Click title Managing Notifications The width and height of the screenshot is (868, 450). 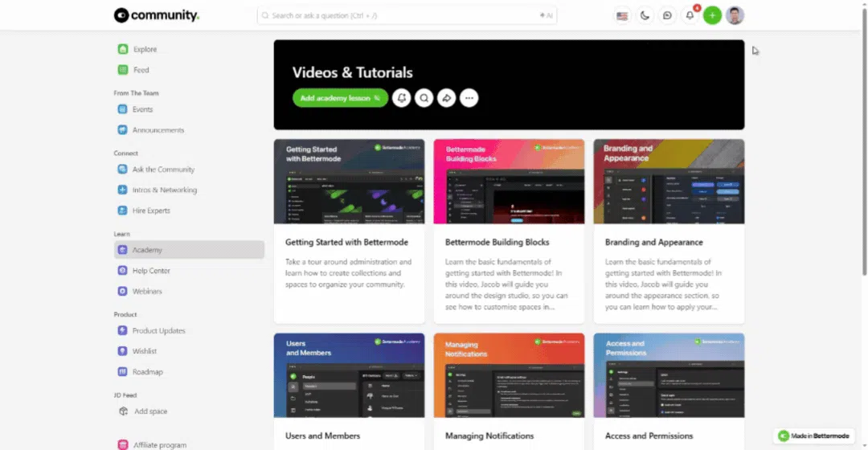click(x=489, y=436)
